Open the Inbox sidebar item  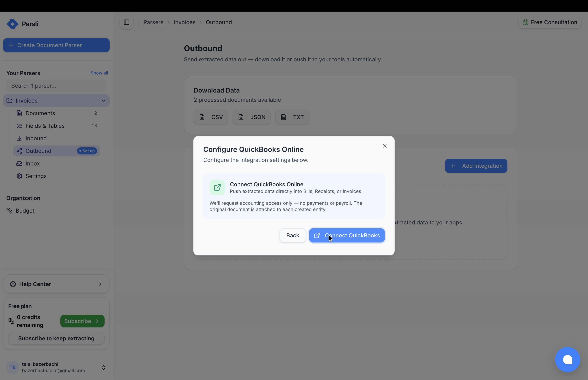pyautogui.click(x=57, y=164)
